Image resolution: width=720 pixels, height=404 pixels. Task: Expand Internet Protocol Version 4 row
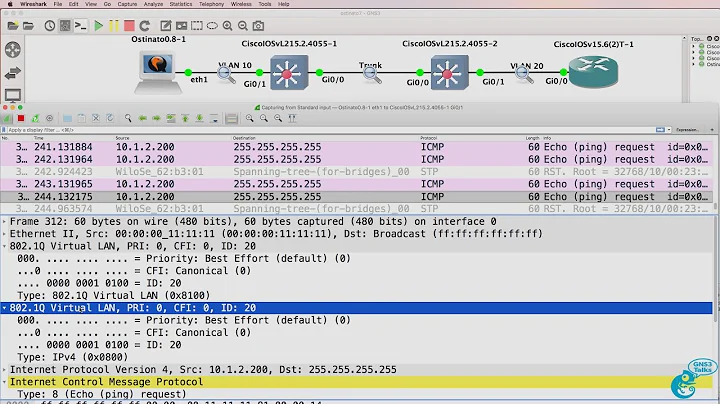tap(4, 370)
